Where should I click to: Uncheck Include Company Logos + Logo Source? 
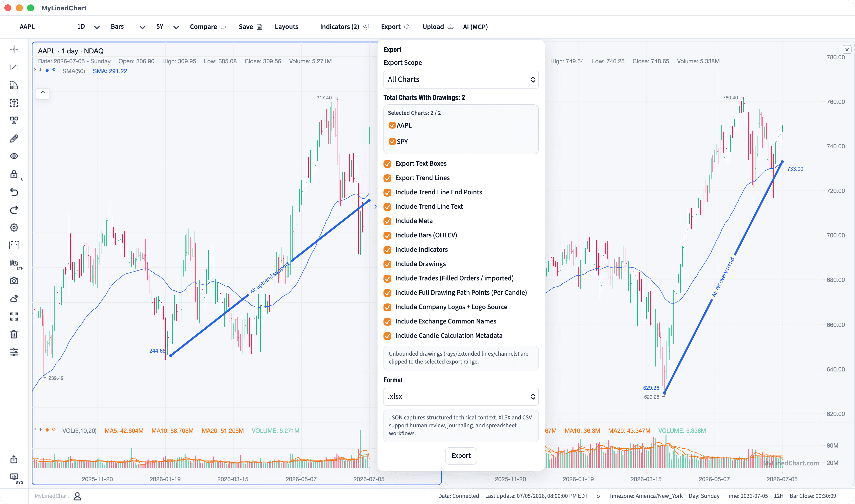pyautogui.click(x=387, y=307)
